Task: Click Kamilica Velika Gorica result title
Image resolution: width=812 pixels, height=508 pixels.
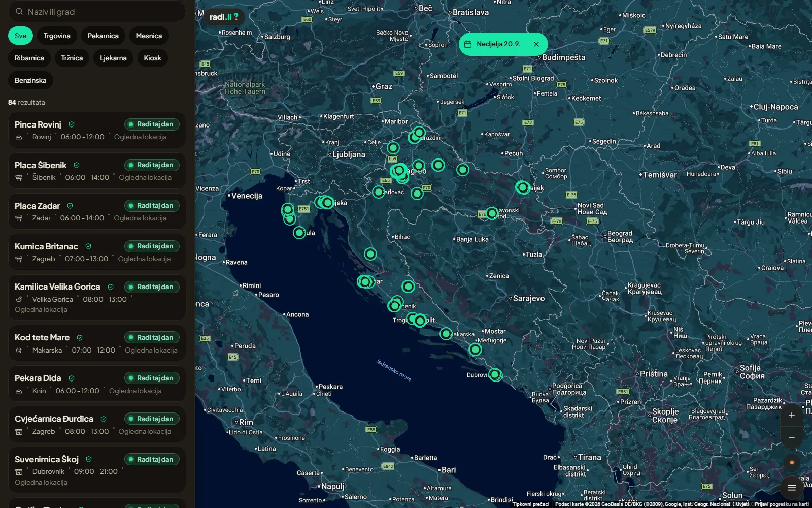Action: click(x=57, y=287)
